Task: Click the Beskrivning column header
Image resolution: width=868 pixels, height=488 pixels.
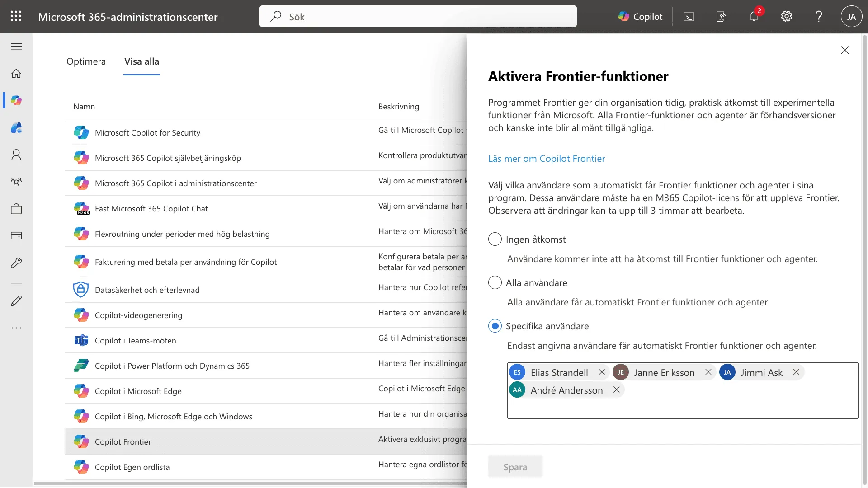Action: [x=399, y=107]
